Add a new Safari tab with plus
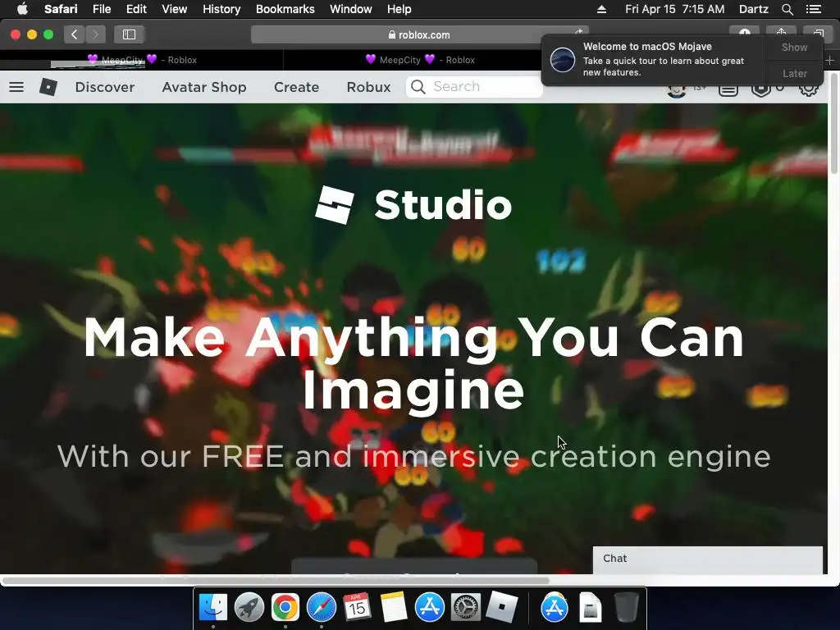Screen dimensions: 840x630 click(x=829, y=61)
